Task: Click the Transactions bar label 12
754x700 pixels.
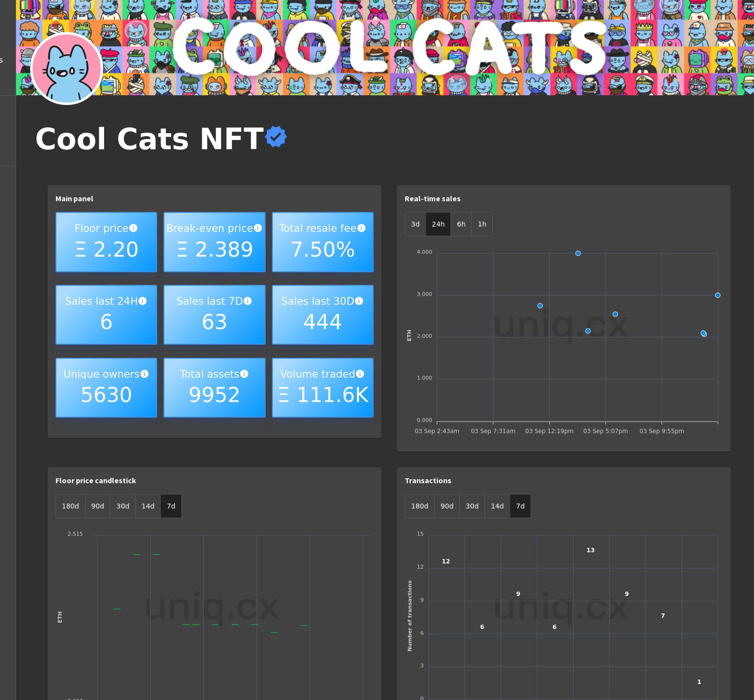Action: point(446,561)
